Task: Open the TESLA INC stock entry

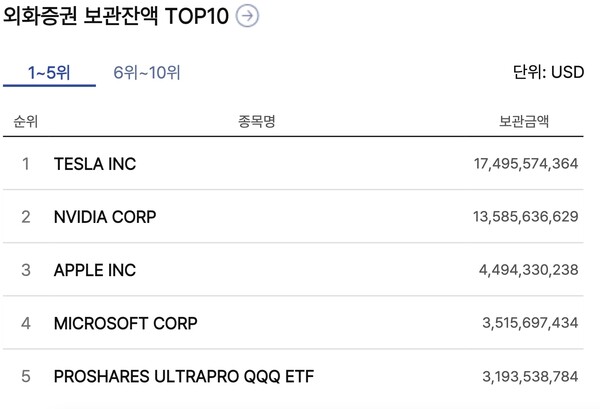Action: pos(95,163)
